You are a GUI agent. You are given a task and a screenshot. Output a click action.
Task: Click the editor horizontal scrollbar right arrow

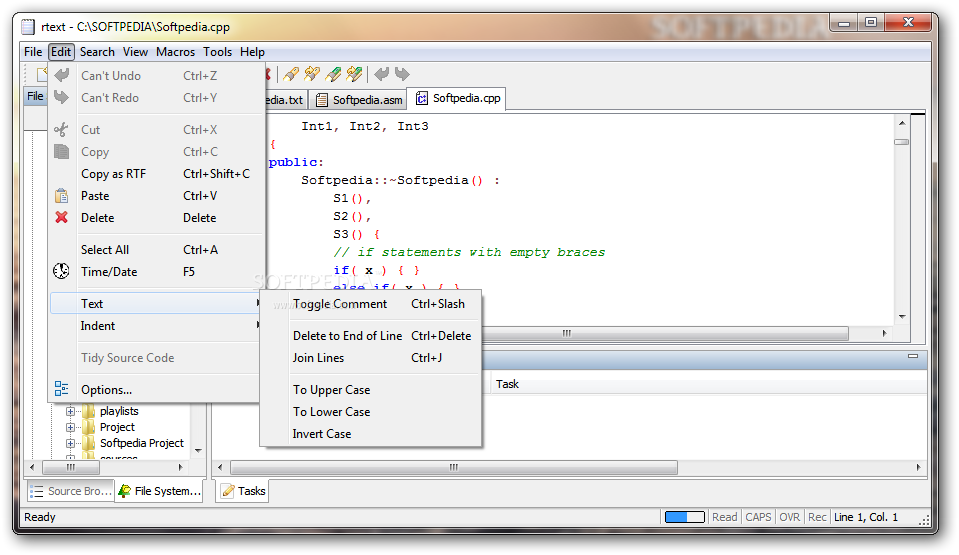884,333
